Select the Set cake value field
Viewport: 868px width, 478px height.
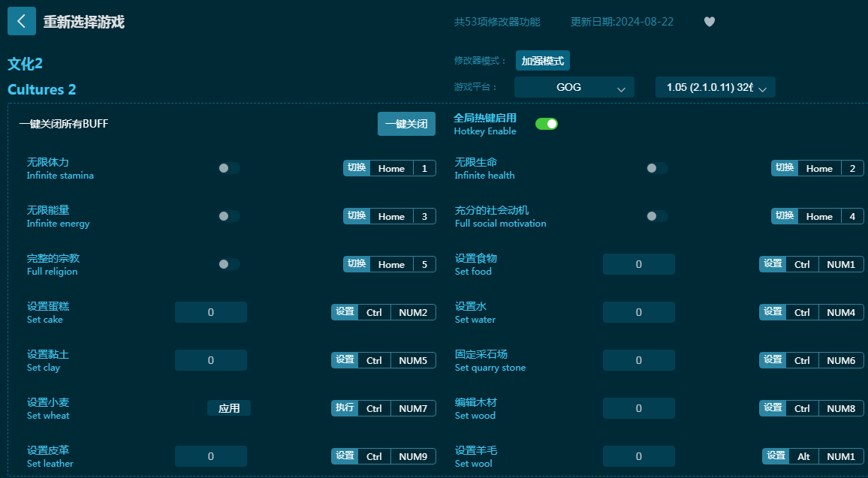210,312
